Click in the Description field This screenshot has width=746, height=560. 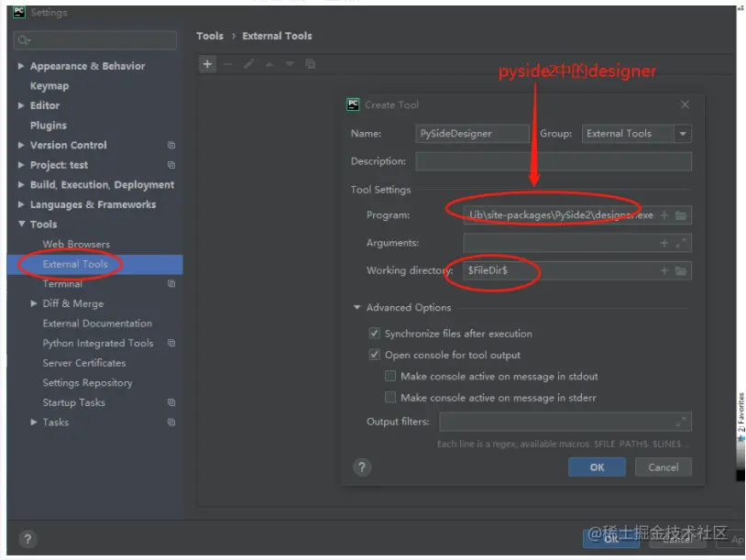(x=554, y=161)
